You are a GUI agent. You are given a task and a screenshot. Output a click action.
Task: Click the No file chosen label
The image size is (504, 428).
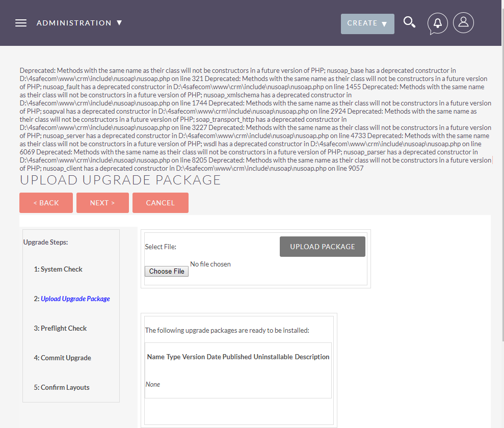(210, 264)
